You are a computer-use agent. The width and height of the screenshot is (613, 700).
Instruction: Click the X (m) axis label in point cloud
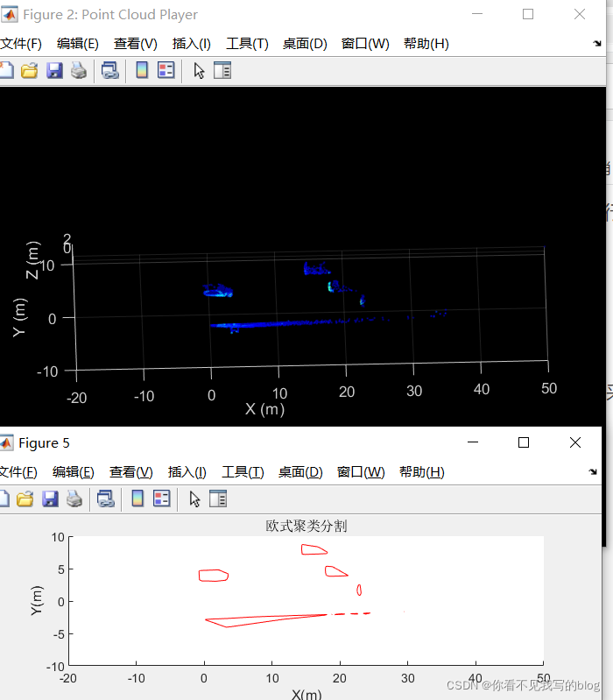click(x=264, y=409)
